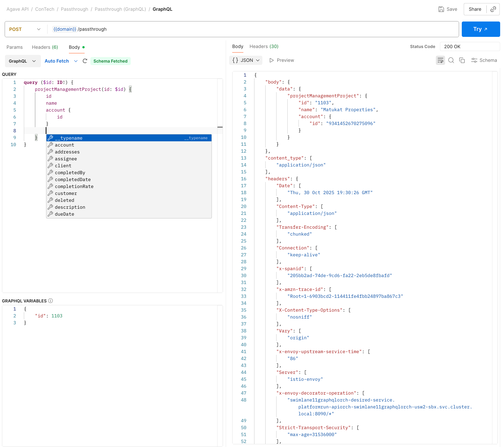Preview the response output

(282, 60)
